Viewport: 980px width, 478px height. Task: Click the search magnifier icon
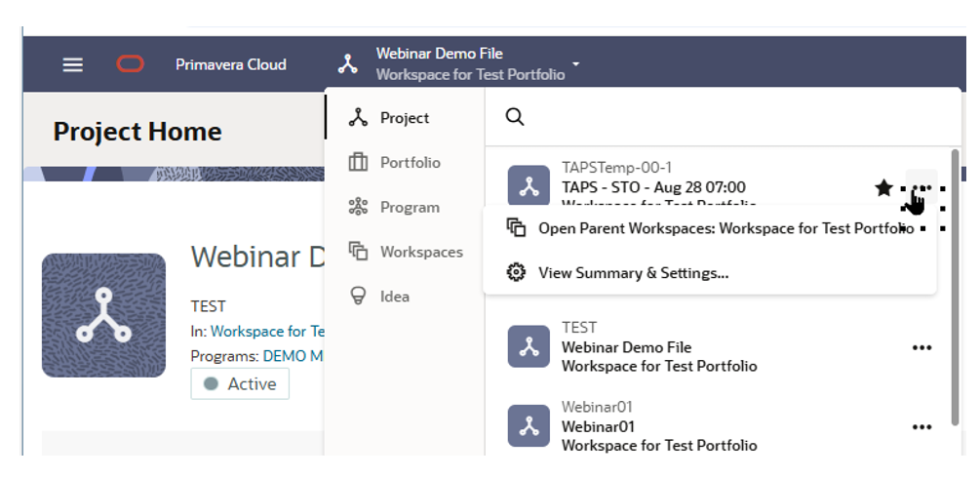click(x=515, y=117)
